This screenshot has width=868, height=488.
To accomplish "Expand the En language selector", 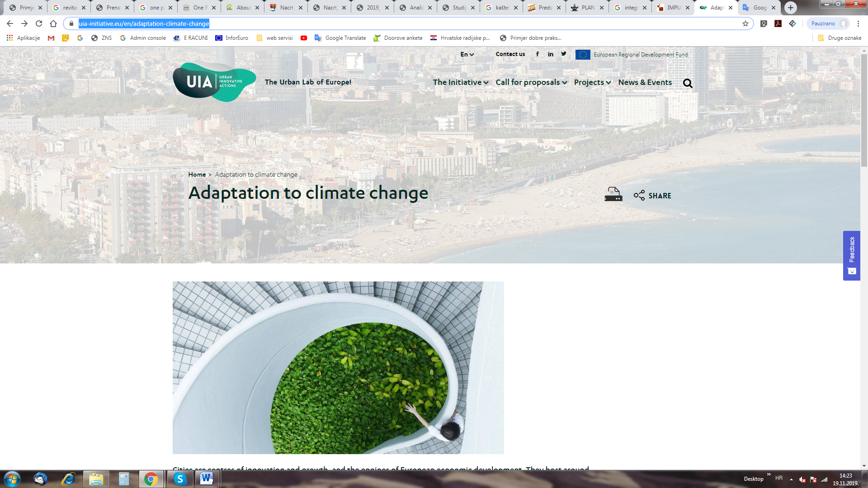I will click(467, 54).
